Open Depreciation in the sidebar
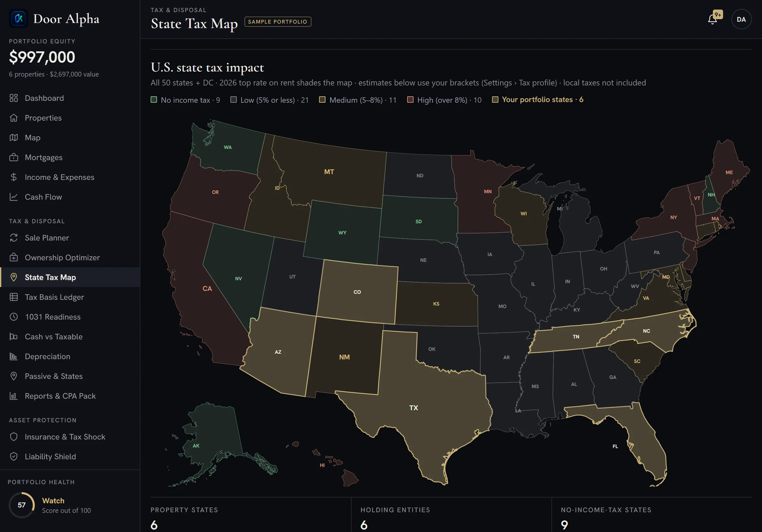Screen dimensions: 762x532 coord(70,357)
